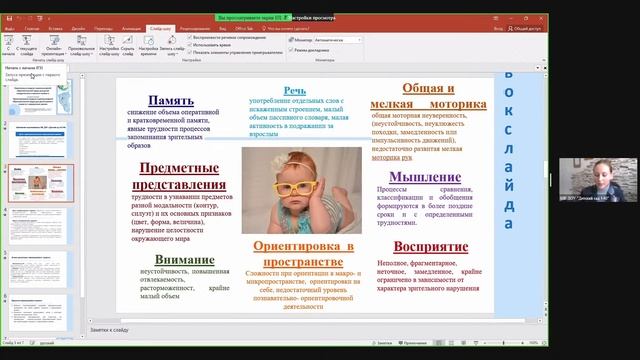Toggle 'Показать элементы управления проигрывателем' checkbox

[x=190, y=52]
